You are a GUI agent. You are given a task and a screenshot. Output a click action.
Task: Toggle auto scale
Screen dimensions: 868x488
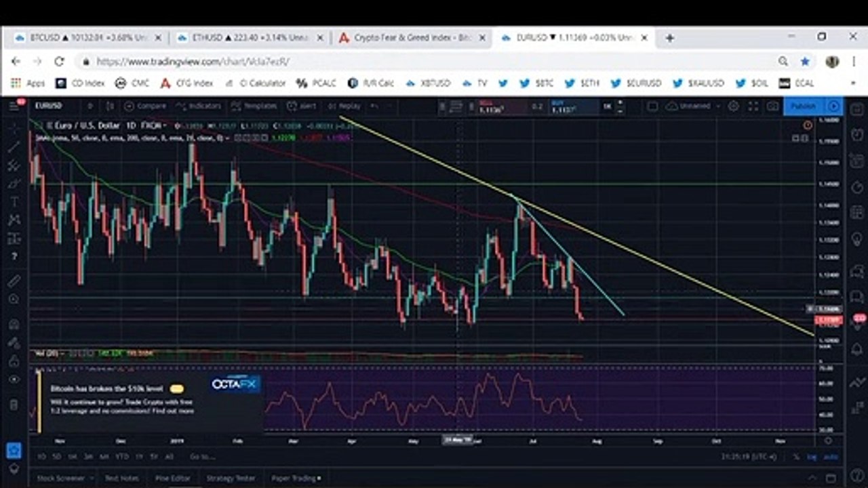coord(830,457)
